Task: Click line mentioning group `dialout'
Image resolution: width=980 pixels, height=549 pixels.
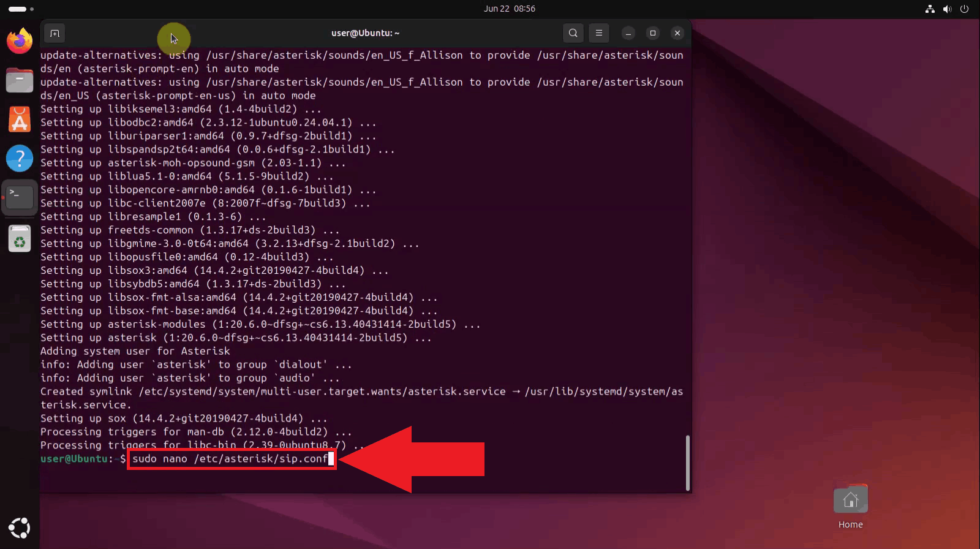Action: point(196,365)
